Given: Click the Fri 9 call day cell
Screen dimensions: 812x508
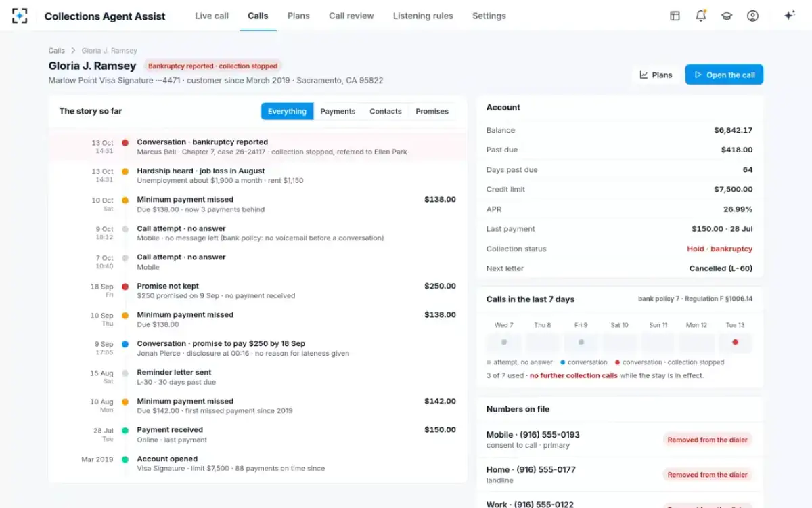Looking at the screenshot, I should [x=581, y=342].
